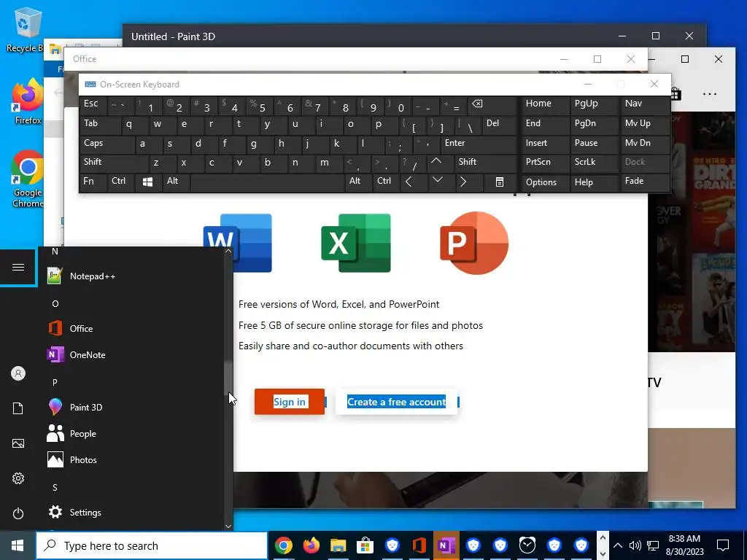The image size is (747, 560).
Task: Open Firefox shortcut on the desktop
Action: pyautogui.click(x=28, y=101)
